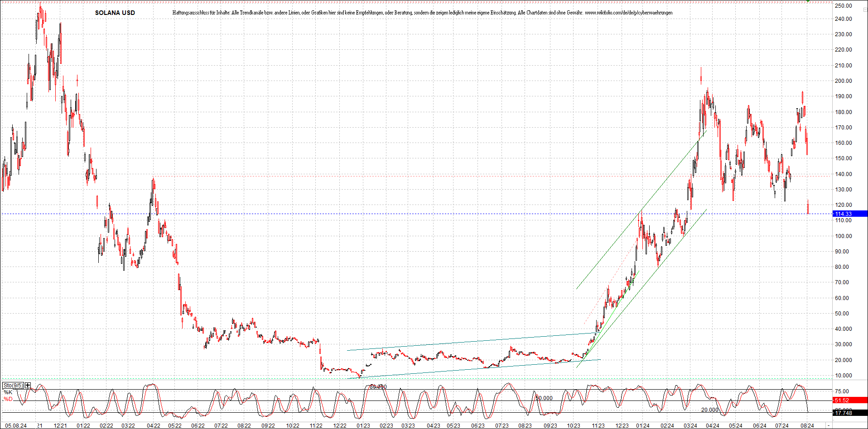The height and width of the screenshot is (429, 868).
Task: Click the 130.00 price axis label
Action: click(844, 190)
